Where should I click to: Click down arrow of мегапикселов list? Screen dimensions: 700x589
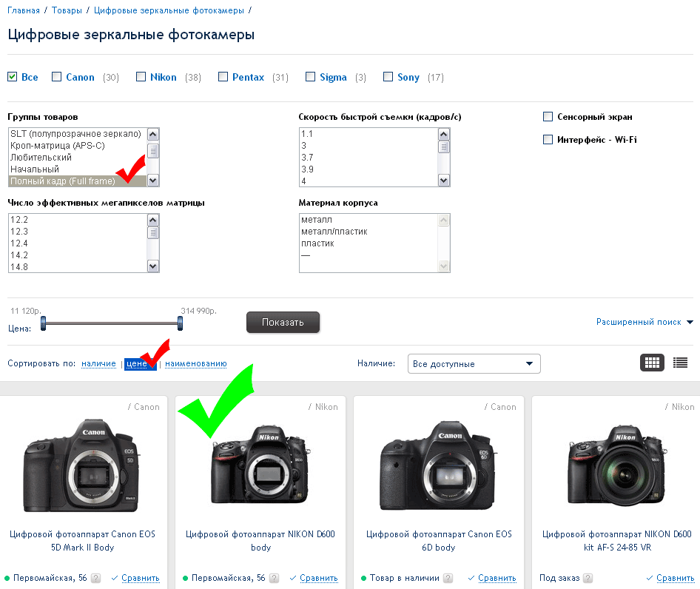tap(152, 266)
